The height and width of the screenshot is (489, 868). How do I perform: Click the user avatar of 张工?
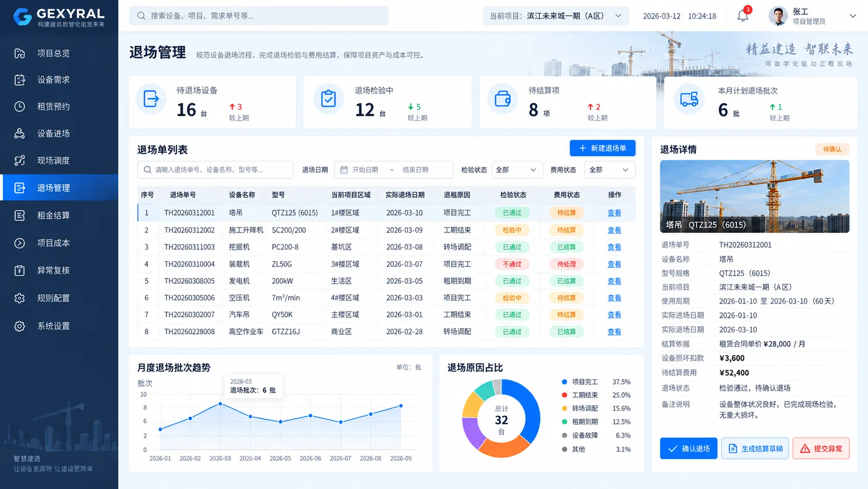coord(778,16)
